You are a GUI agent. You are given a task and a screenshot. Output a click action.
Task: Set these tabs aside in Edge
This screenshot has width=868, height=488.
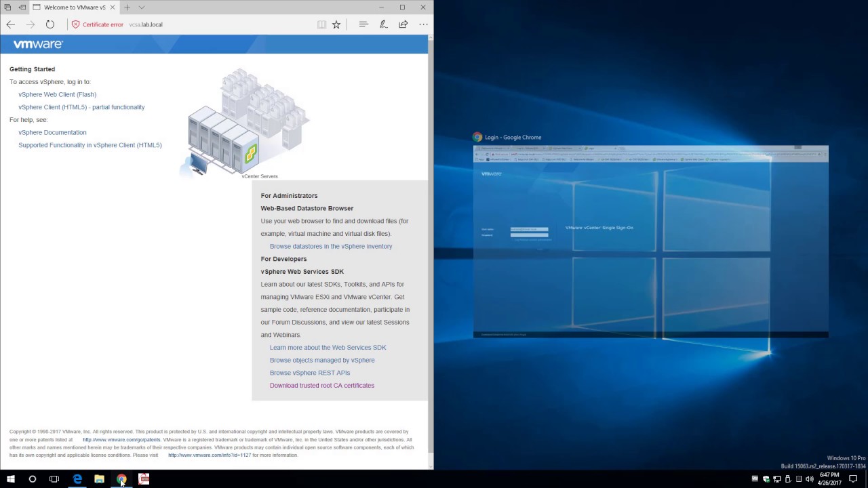(22, 7)
